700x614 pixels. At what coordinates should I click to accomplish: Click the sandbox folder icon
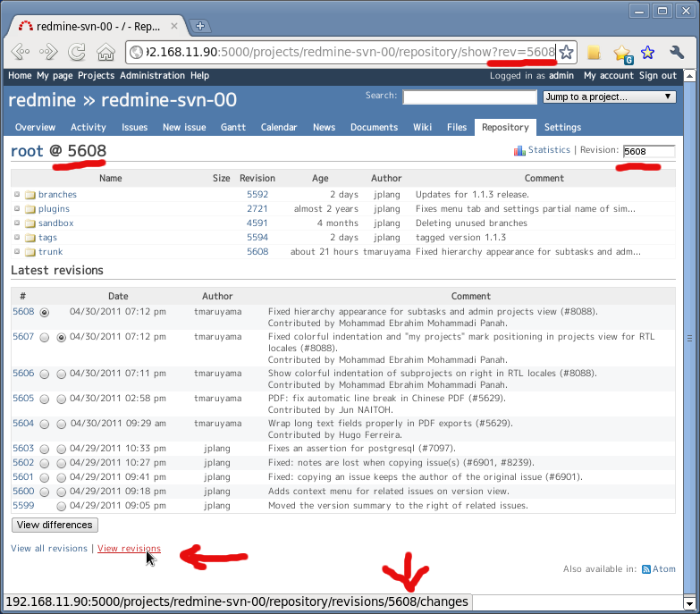[30, 223]
